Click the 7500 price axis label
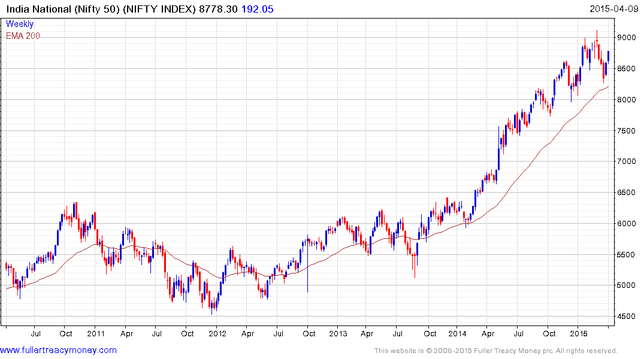Viewport: 644px width, 359px height. click(x=627, y=131)
